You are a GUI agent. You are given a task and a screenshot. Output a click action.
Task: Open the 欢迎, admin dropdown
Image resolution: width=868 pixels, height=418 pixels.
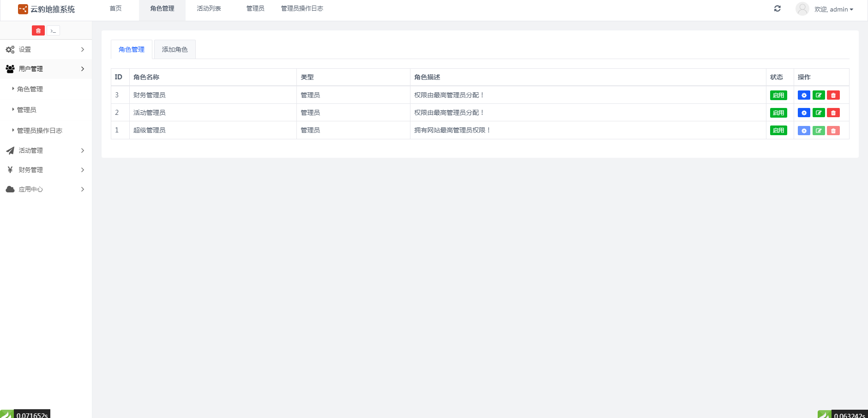834,9
